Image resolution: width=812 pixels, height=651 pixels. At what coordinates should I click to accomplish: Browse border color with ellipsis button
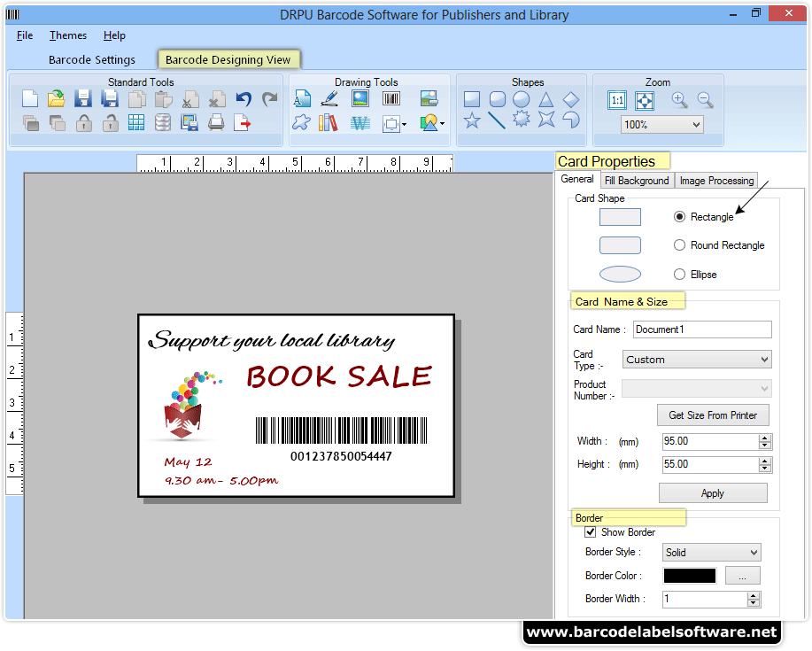pyautogui.click(x=743, y=576)
